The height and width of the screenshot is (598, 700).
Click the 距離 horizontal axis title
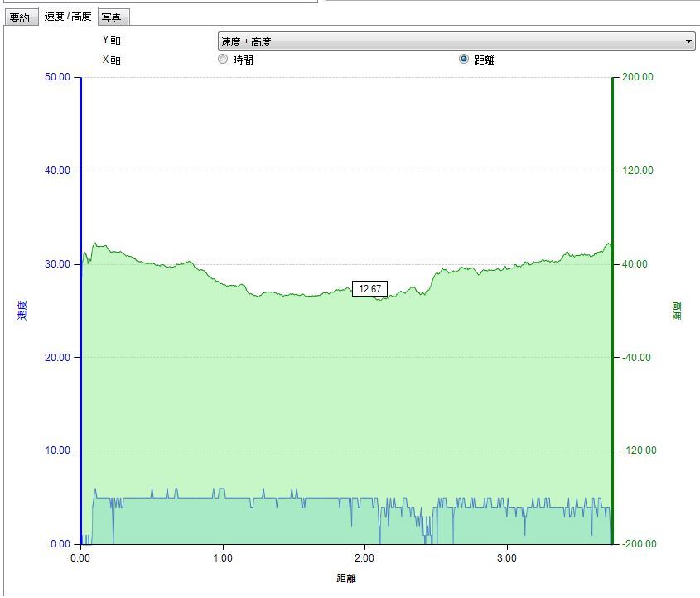tap(346, 578)
